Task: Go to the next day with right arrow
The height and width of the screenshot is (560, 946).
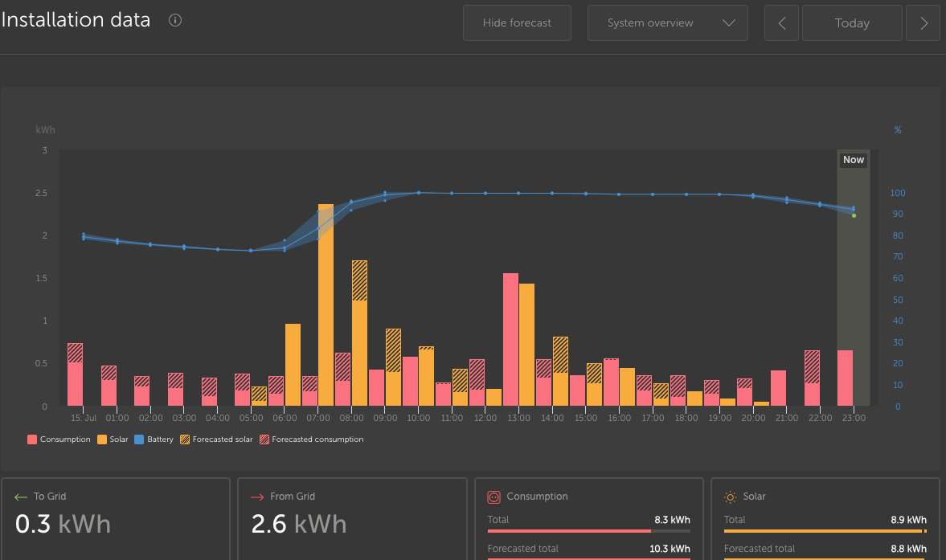Action: 923,23
